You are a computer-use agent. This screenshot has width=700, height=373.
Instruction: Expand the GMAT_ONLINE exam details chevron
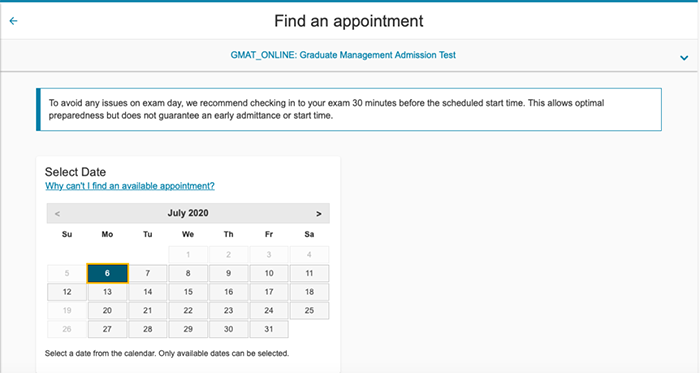(x=683, y=58)
